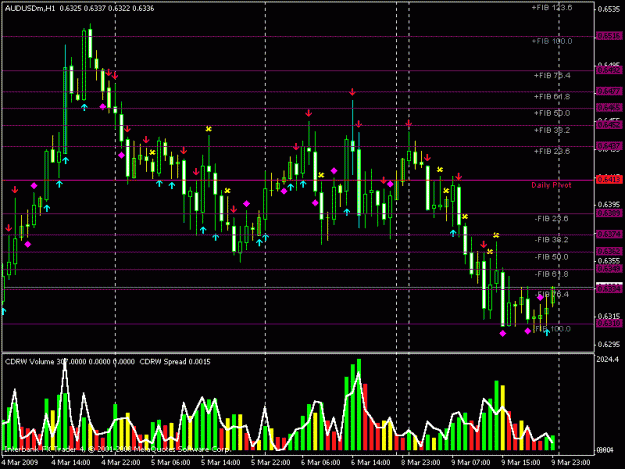
Task: Select the magenta diamond beside the -FIB 76.4 label
Action: [540, 297]
